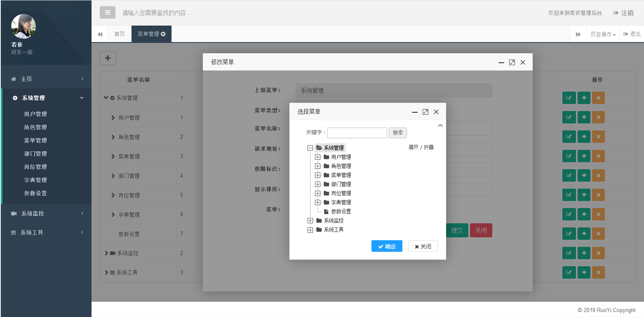Click the 展开 link
The height and width of the screenshot is (317, 644).
413,147
